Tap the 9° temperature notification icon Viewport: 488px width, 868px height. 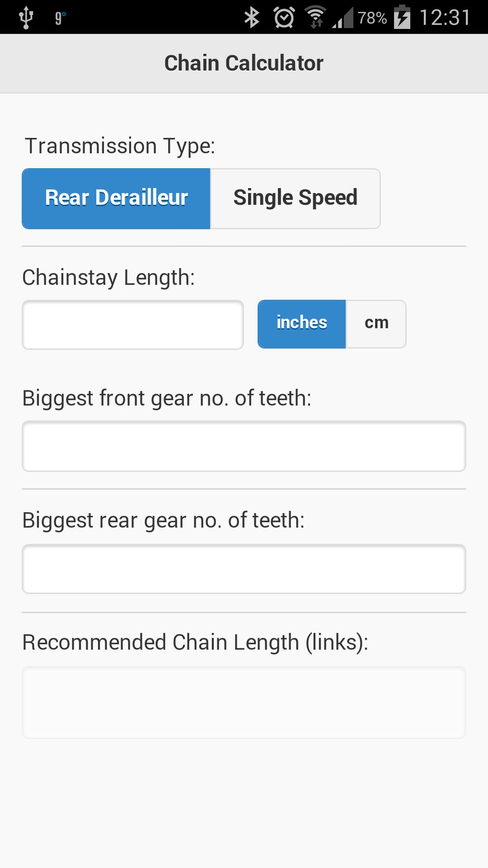tap(60, 18)
